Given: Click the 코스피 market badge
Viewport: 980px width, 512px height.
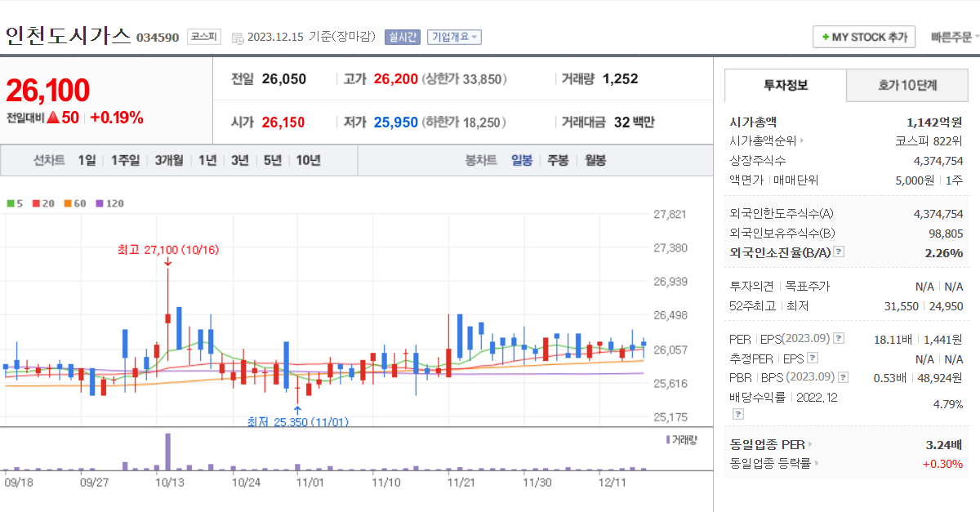Looking at the screenshot, I should [x=203, y=37].
